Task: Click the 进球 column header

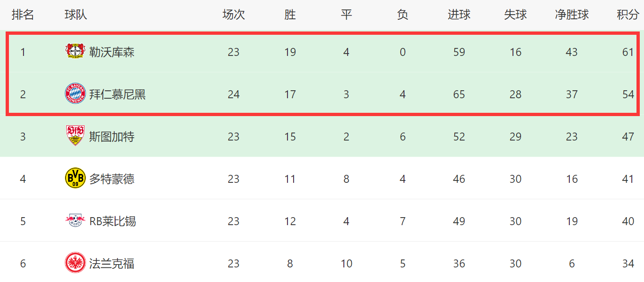Action: click(x=459, y=15)
